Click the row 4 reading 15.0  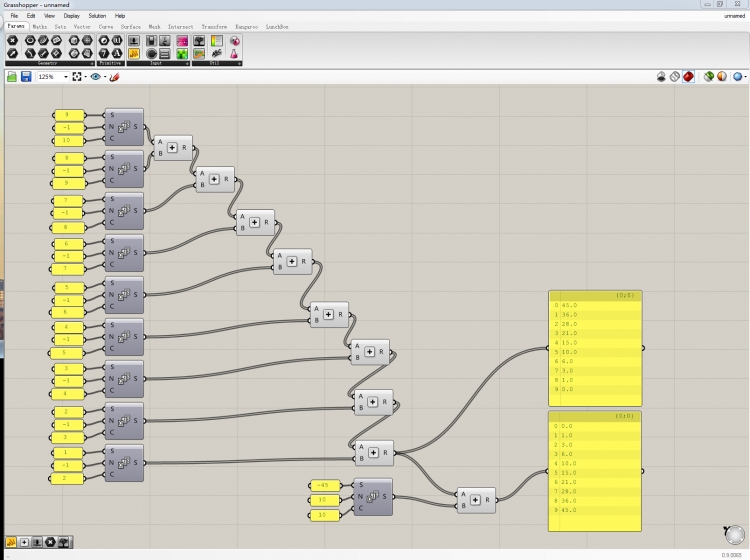[595, 342]
